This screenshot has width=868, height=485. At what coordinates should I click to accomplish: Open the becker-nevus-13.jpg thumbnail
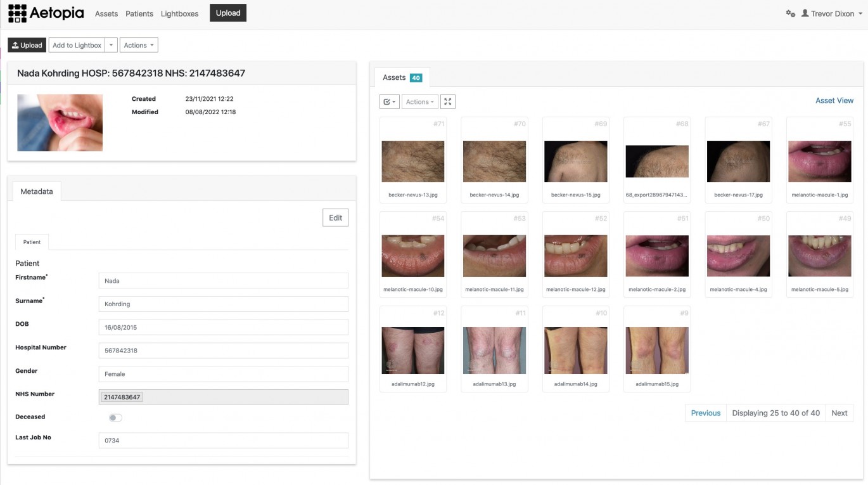412,161
